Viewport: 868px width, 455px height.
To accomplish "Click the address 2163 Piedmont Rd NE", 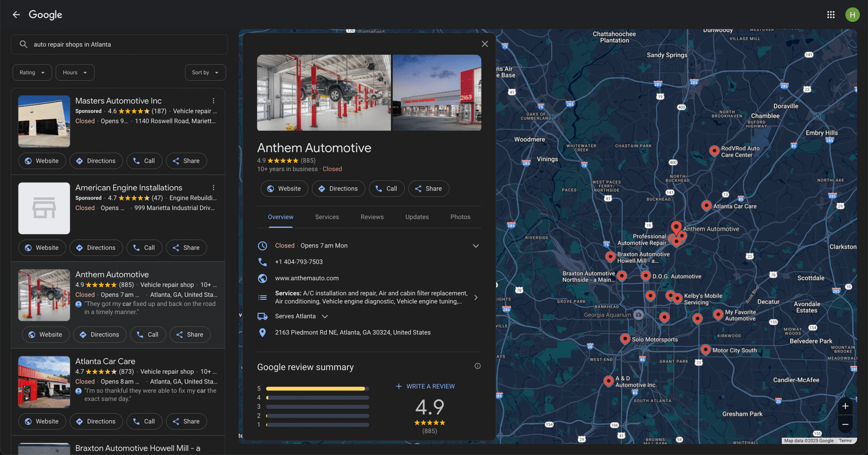I will pyautogui.click(x=353, y=332).
